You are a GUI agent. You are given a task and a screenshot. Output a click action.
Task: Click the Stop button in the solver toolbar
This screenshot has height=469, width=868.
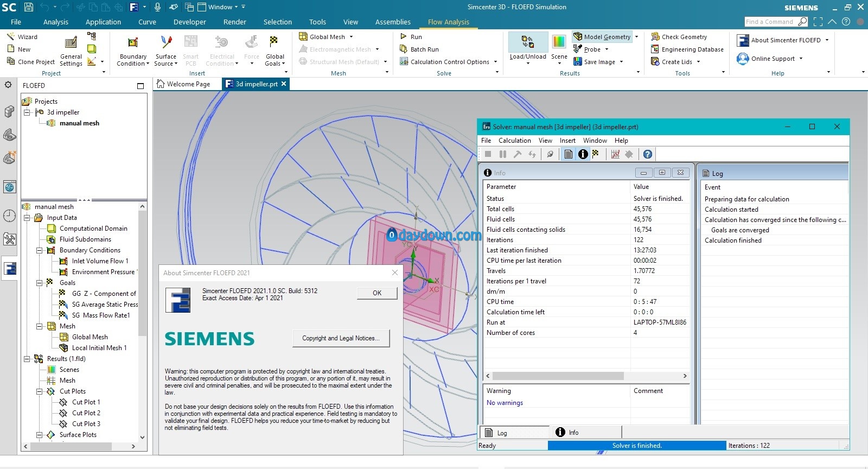pos(488,154)
